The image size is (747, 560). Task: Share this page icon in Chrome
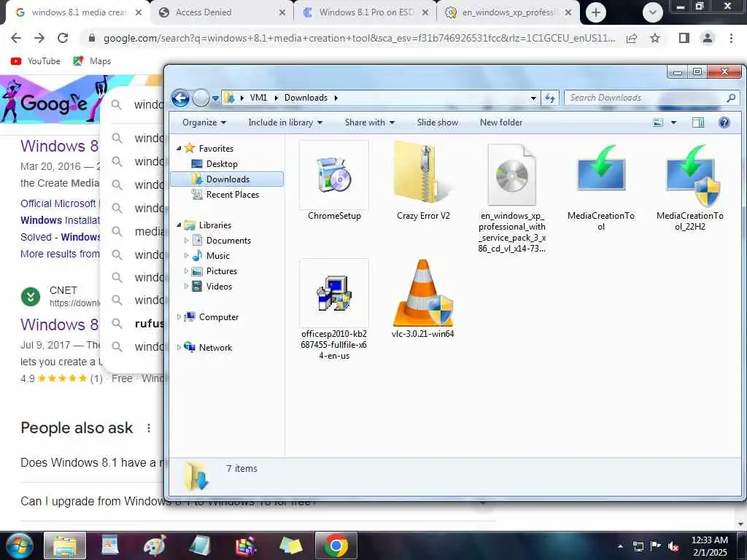632,38
